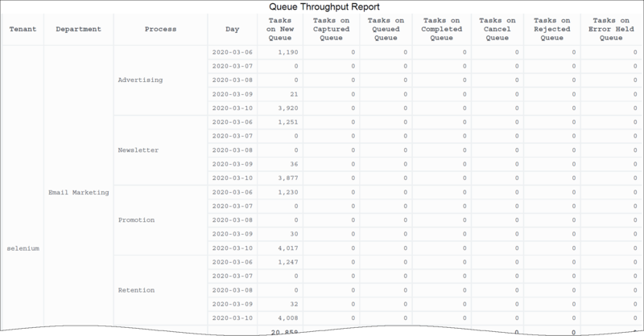The height and width of the screenshot is (336, 644).
Task: Select the Process column header
Action: coord(160,28)
